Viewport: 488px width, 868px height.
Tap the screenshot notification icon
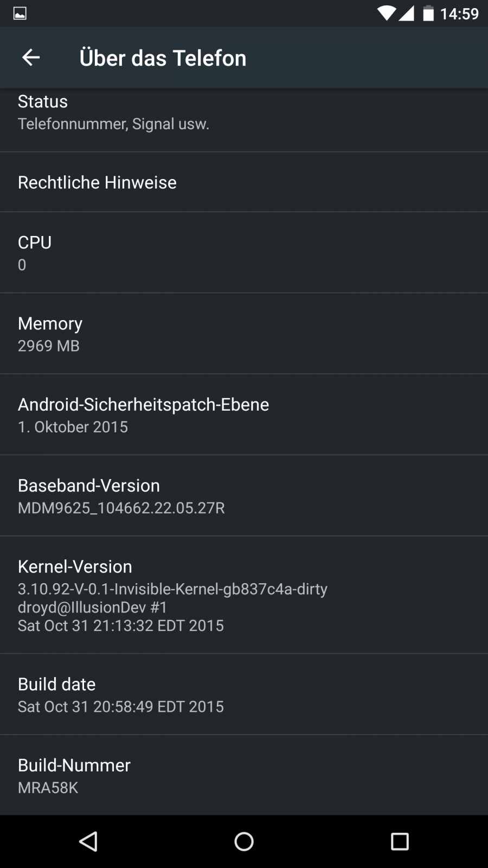(20, 14)
